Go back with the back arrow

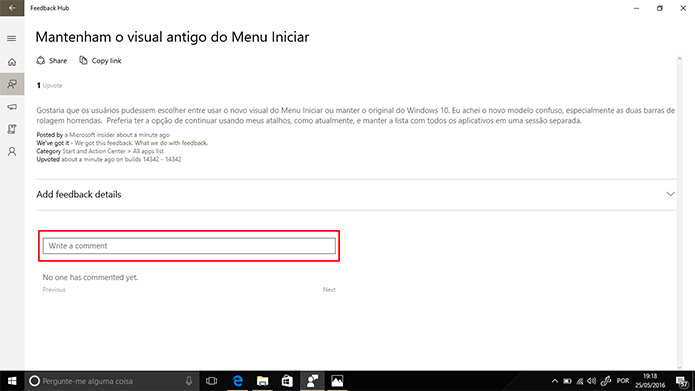(x=12, y=8)
